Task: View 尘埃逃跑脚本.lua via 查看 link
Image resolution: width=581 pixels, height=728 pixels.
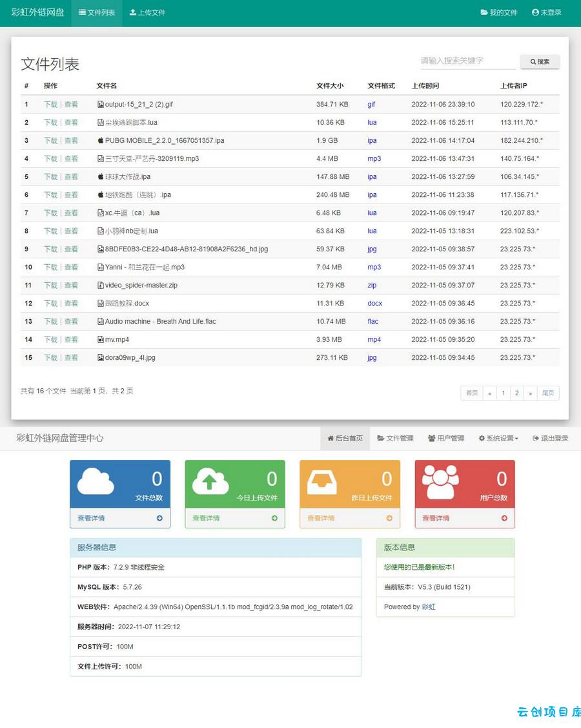Action: [x=71, y=123]
